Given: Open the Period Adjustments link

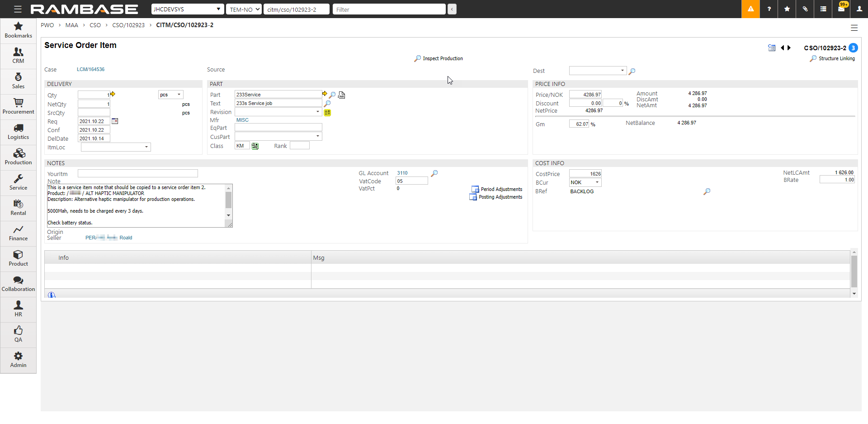Looking at the screenshot, I should [x=501, y=189].
